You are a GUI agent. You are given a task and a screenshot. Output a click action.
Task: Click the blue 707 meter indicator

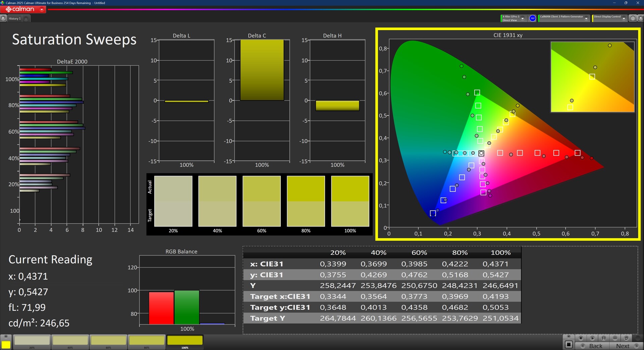[x=532, y=18]
